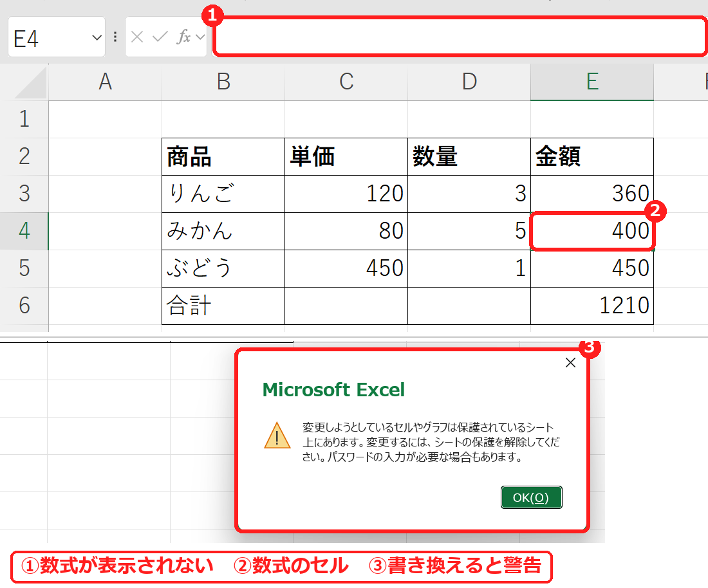Close the Microsoft Excel warning dialog
The image size is (708, 588).
[570, 363]
